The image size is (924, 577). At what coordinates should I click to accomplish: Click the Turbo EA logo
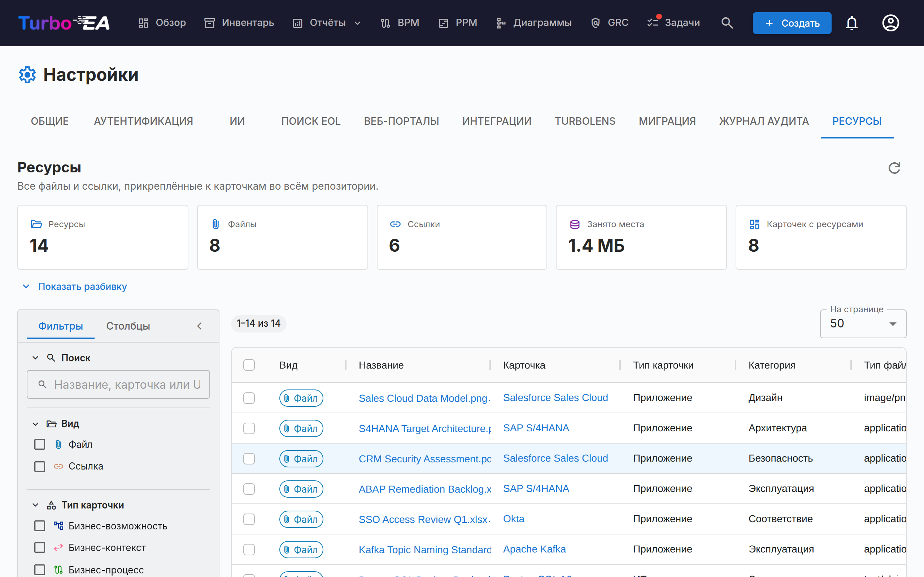point(64,23)
